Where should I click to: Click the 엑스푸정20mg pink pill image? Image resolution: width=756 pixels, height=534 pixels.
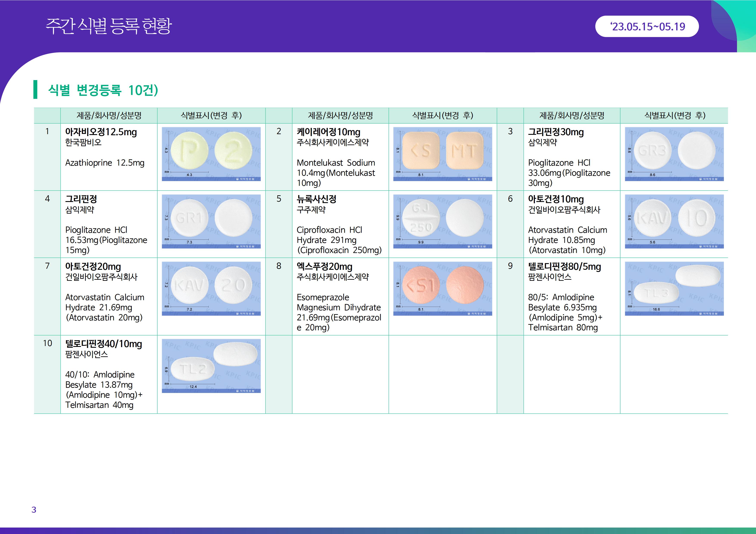point(442,289)
